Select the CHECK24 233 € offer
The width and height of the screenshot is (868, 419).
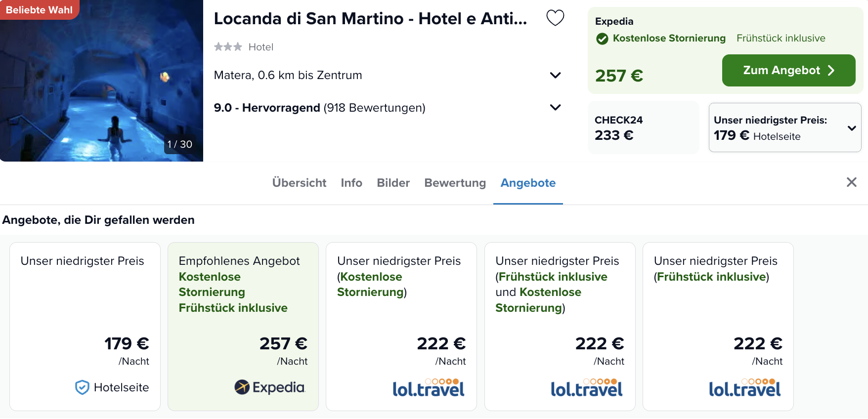coord(643,127)
